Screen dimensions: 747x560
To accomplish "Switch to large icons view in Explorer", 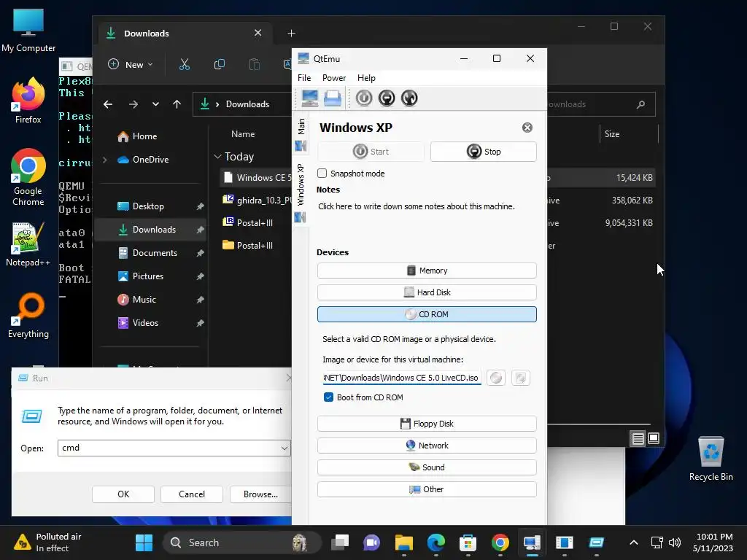I will (x=654, y=438).
